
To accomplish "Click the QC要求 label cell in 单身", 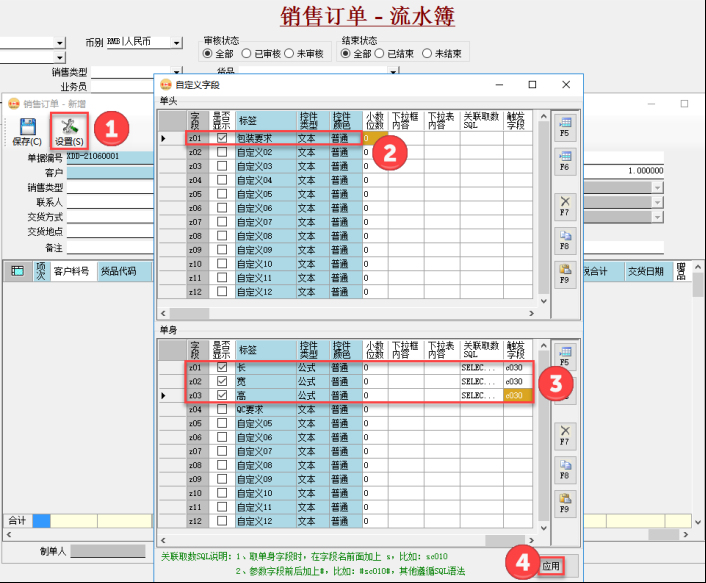I will pyautogui.click(x=266, y=409).
